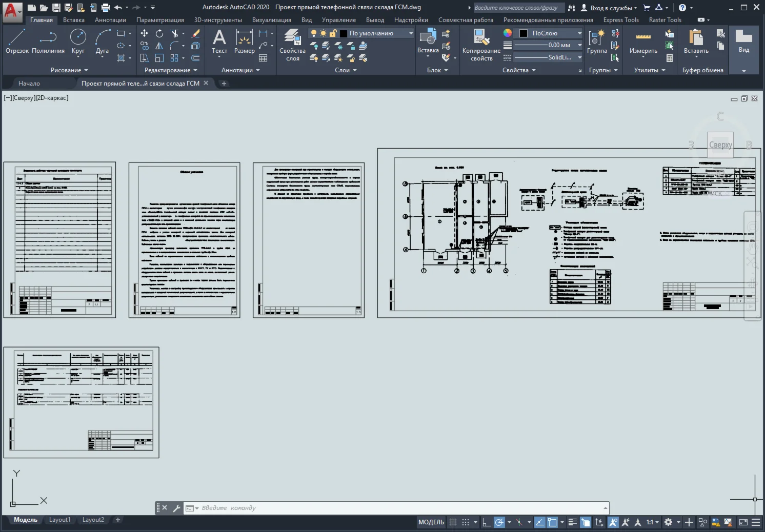Select the Rectangular Array tool
765x532 pixels.
(x=175, y=58)
